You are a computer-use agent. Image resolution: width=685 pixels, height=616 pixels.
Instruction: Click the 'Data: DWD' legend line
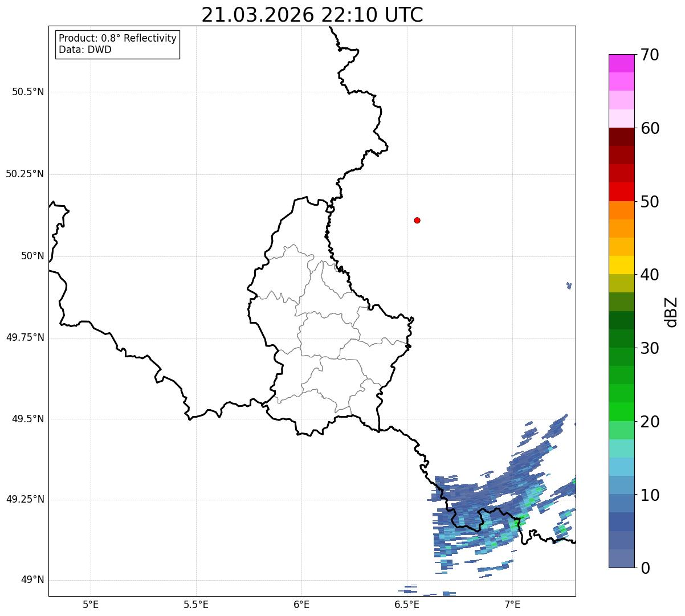click(85, 50)
